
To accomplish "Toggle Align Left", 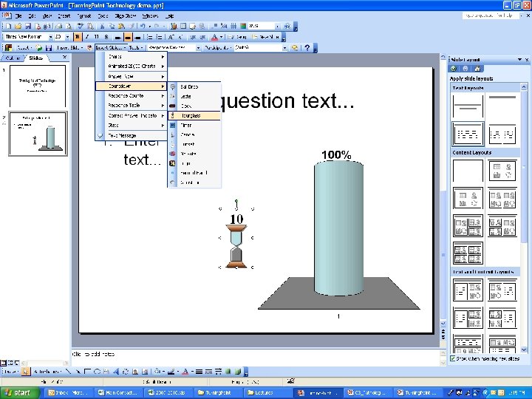I will 117,37.
